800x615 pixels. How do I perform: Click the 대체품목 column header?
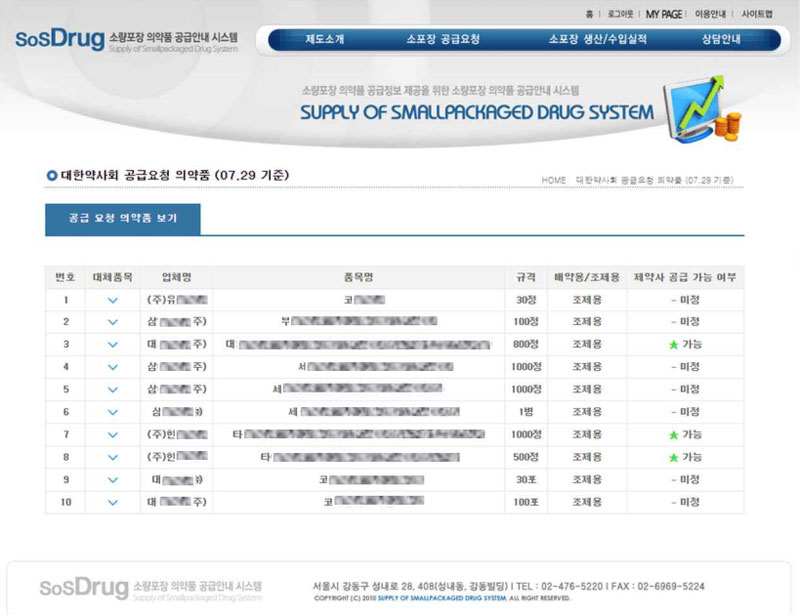coord(113,278)
